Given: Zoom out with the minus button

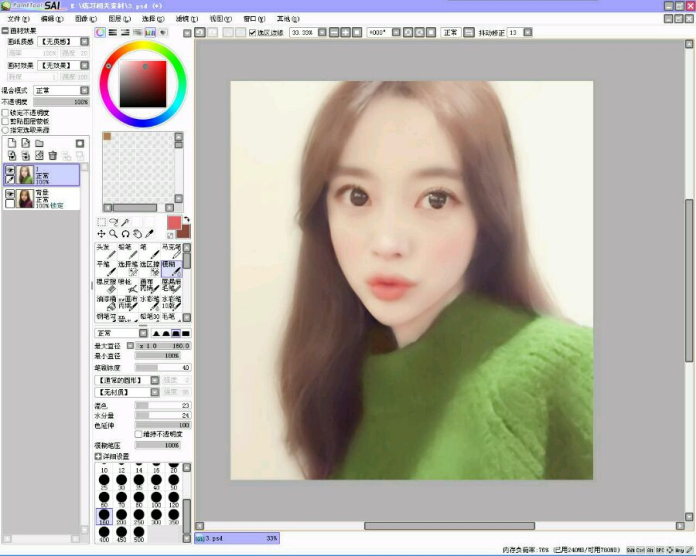Looking at the screenshot, I should tap(334, 32).
